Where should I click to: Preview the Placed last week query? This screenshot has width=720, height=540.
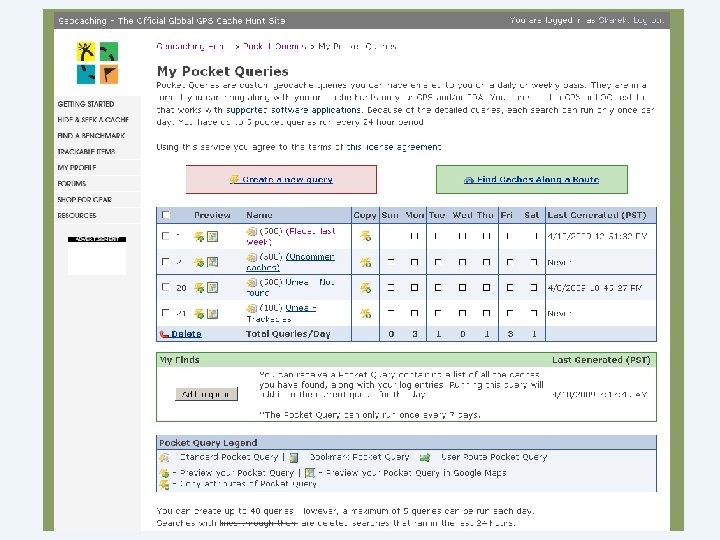(199, 236)
